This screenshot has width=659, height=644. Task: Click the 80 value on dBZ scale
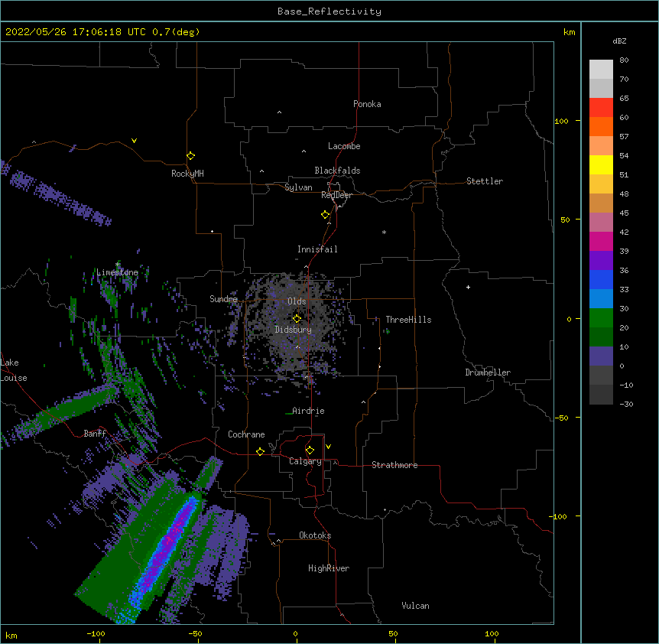click(624, 60)
